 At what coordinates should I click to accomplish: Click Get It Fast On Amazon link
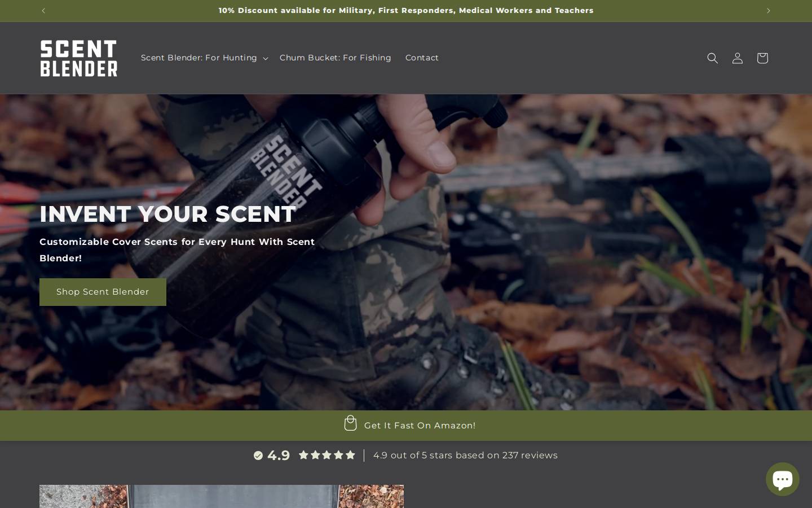pyautogui.click(x=420, y=426)
